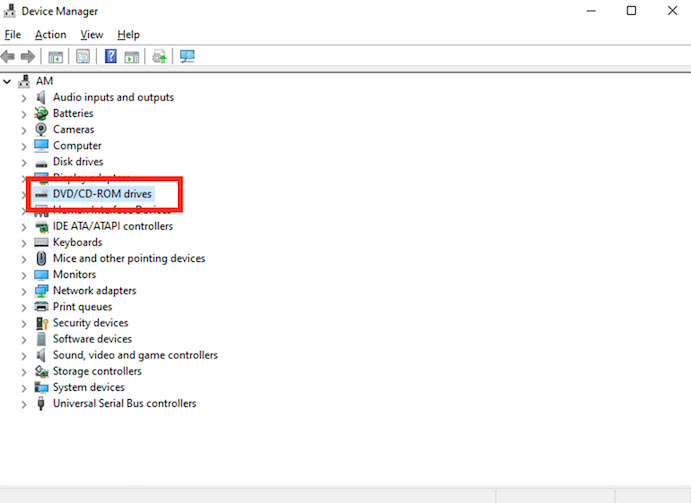Viewport: 691px width, 503px height.
Task: Open the View menu
Action: coord(92,34)
